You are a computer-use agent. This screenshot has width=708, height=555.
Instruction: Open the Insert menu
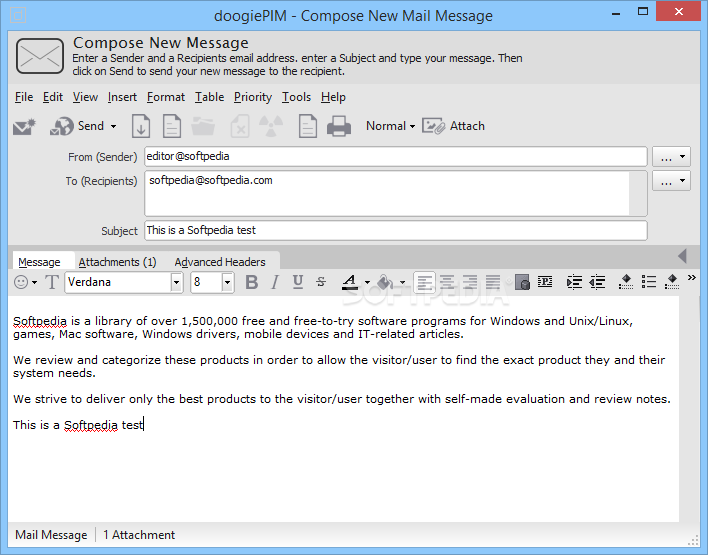(x=122, y=97)
